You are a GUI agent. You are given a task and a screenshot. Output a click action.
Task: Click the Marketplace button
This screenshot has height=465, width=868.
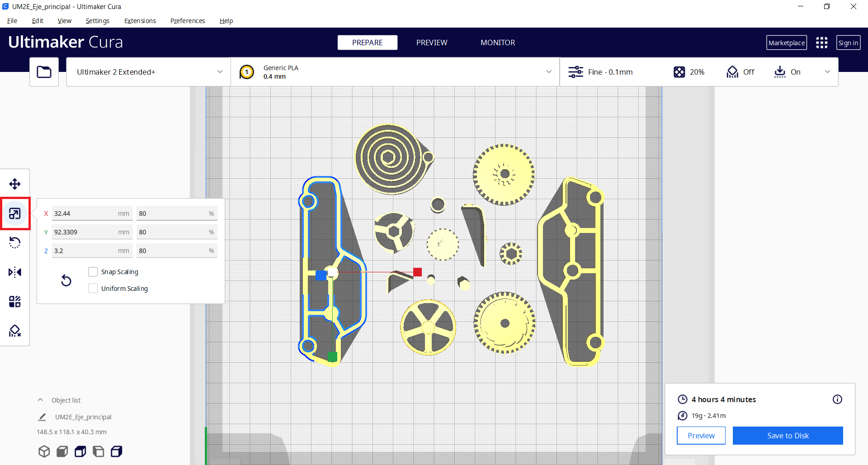click(x=786, y=43)
